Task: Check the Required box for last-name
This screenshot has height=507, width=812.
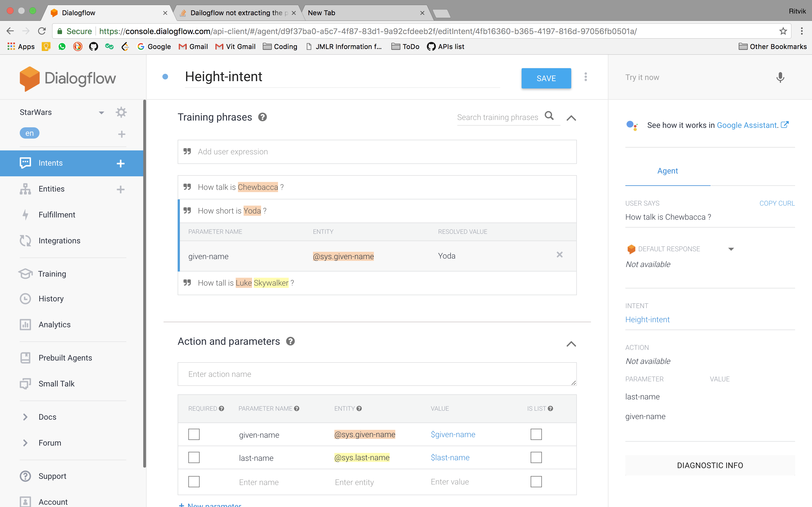Action: 194,457
